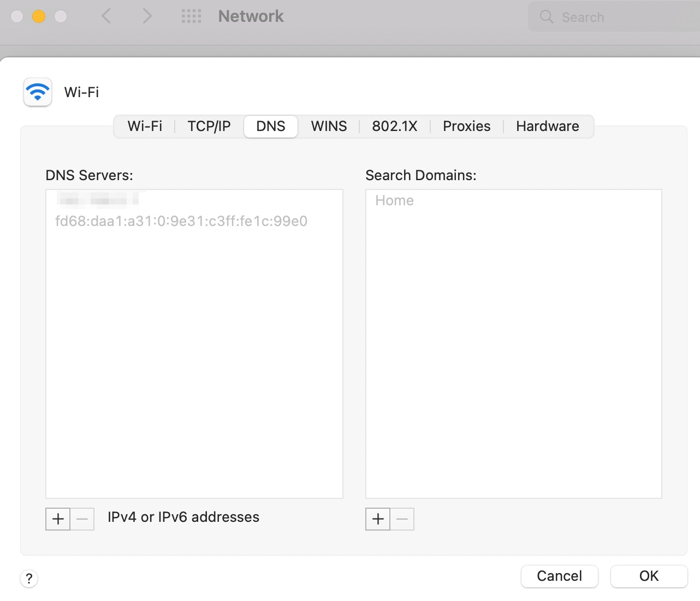Viewport: 700px width, 601px height.
Task: Click the back navigation arrow
Action: coord(106,16)
